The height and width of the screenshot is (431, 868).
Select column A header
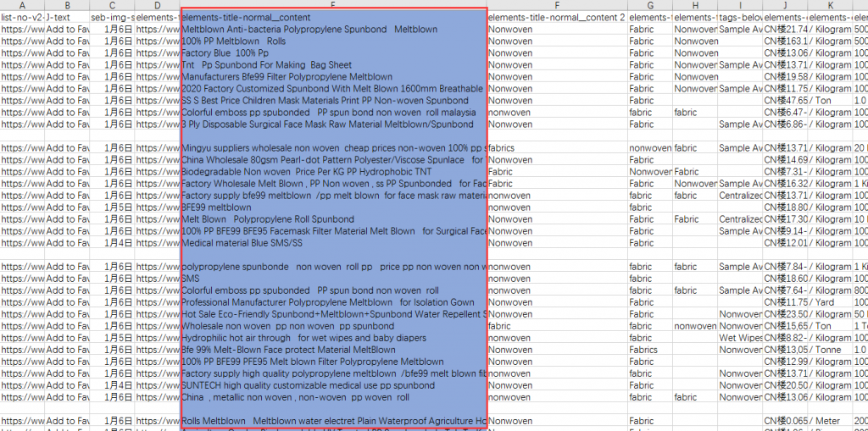point(22,5)
